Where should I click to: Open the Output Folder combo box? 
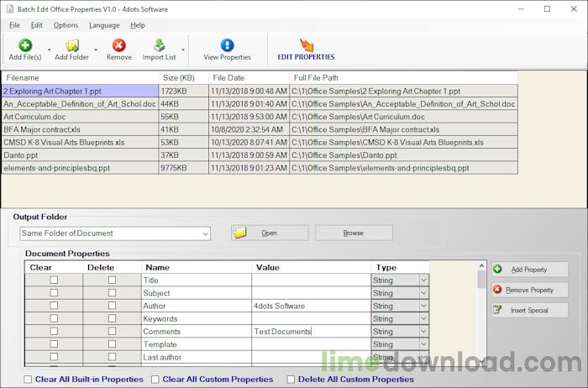[x=115, y=233]
